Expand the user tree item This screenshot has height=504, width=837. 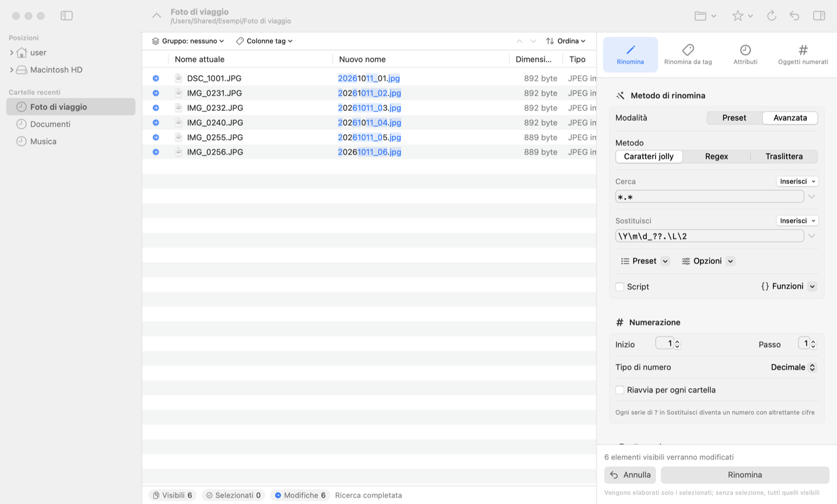tap(12, 53)
